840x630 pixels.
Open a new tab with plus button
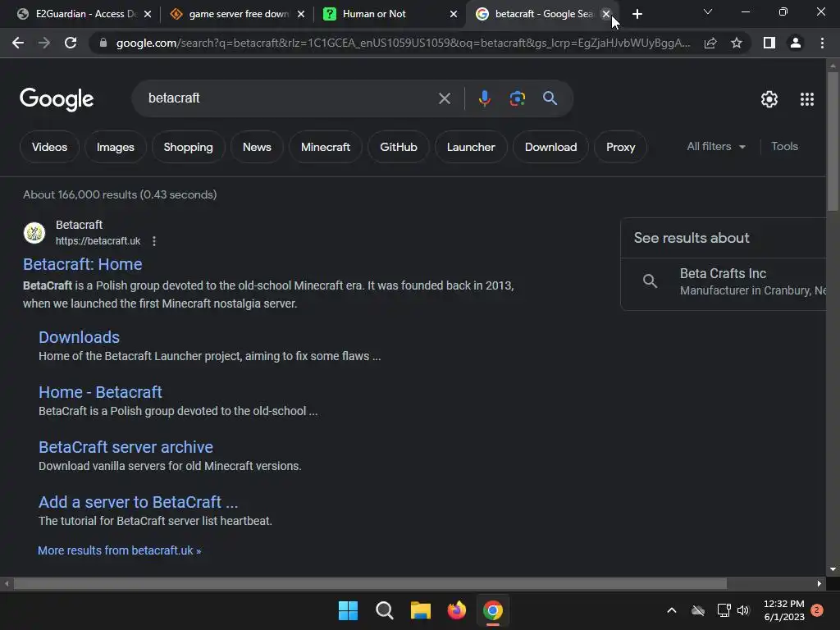[637, 14]
